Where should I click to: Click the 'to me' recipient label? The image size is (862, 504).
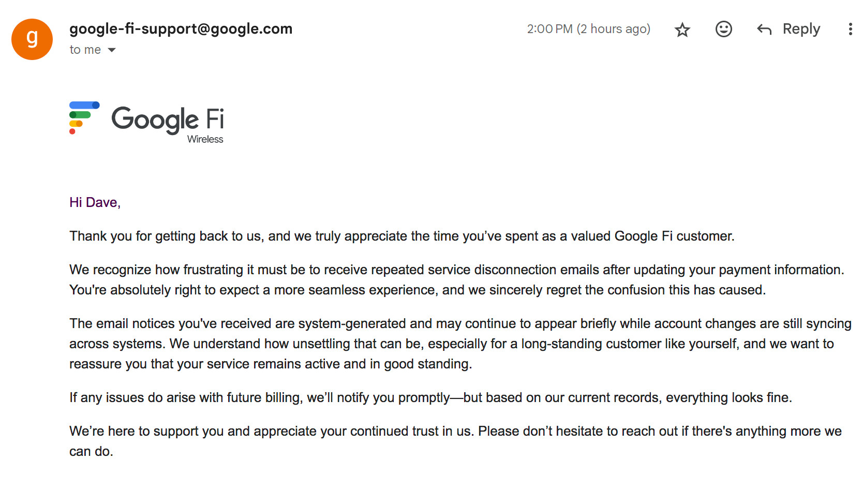(x=85, y=50)
